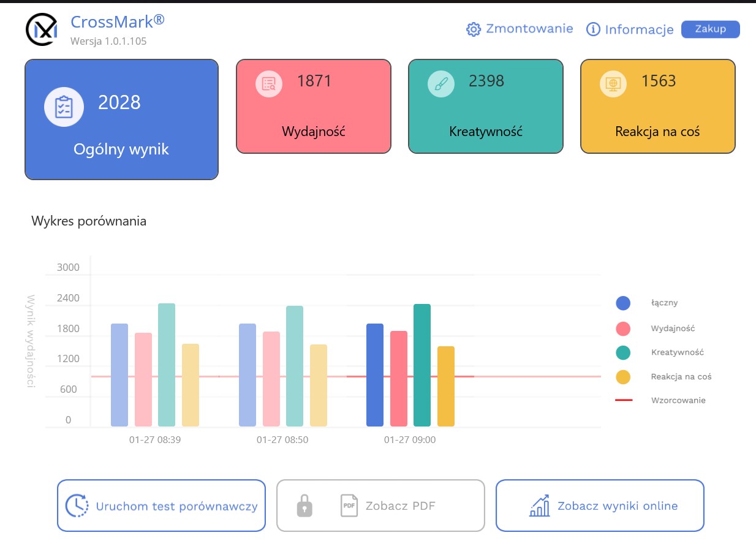Image resolution: width=756 pixels, height=546 pixels.
Task: Click the padlock icon beside Zobacz PDF
Action: [304, 506]
